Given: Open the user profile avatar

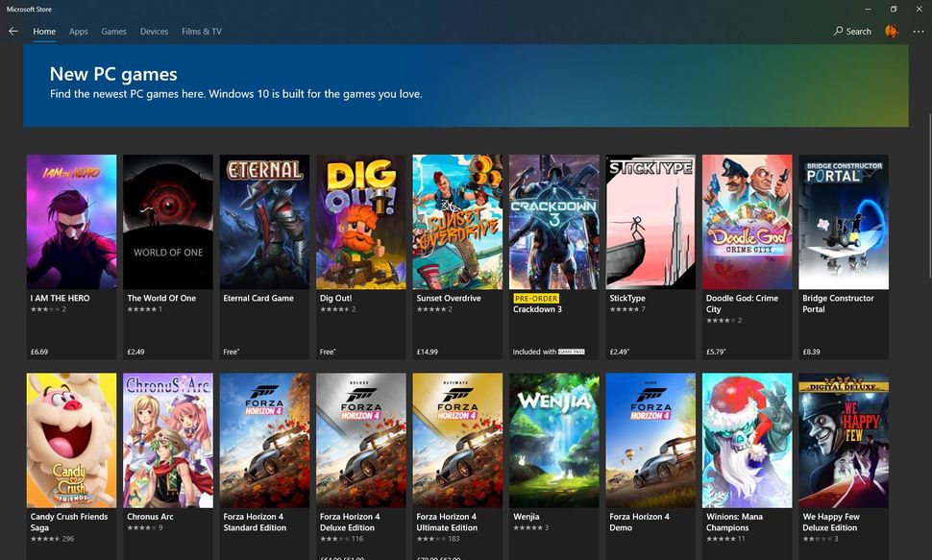Looking at the screenshot, I should 891,31.
